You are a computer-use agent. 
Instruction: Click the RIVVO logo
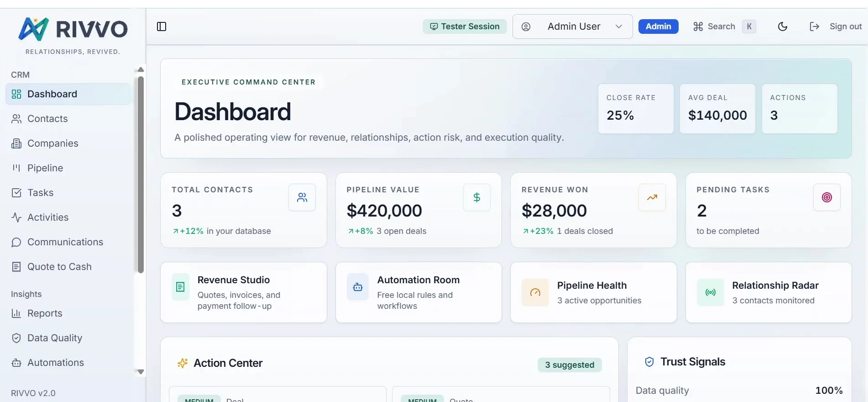[x=73, y=29]
